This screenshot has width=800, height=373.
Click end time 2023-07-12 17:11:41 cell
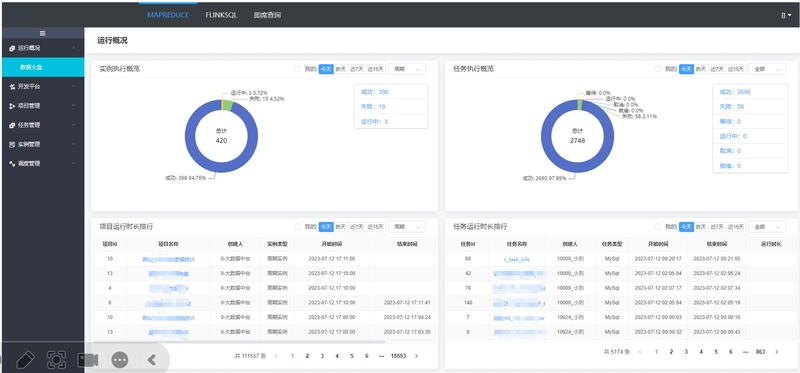click(406, 303)
